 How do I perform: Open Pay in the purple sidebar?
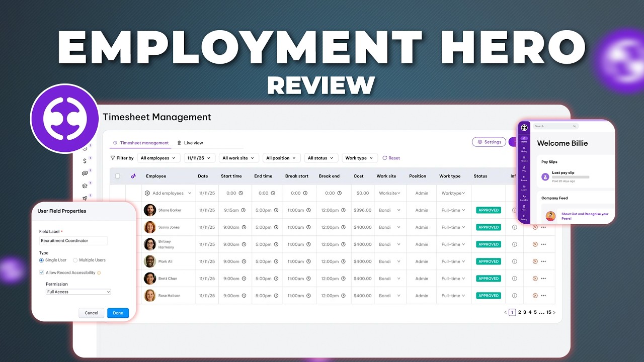524,169
